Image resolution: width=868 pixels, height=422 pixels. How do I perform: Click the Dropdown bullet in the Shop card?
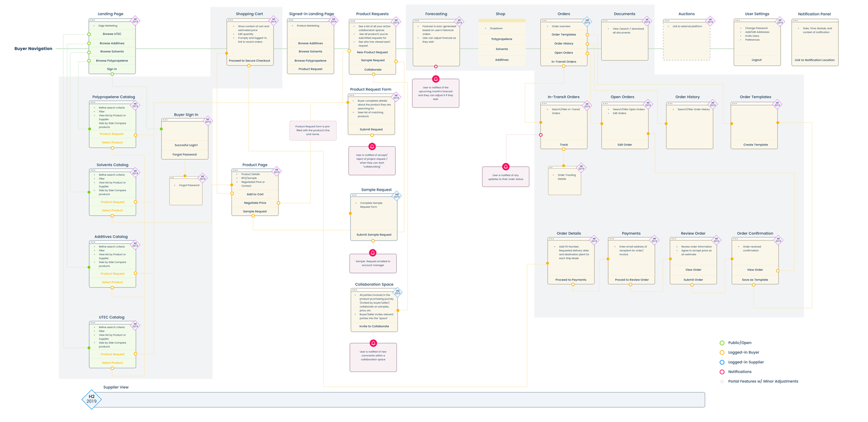click(496, 29)
